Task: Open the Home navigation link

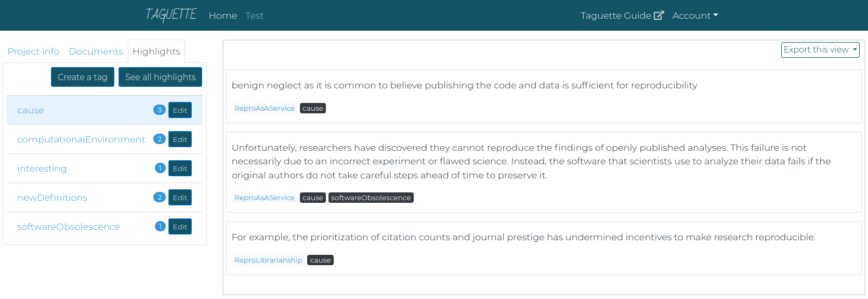Action: pos(223,16)
